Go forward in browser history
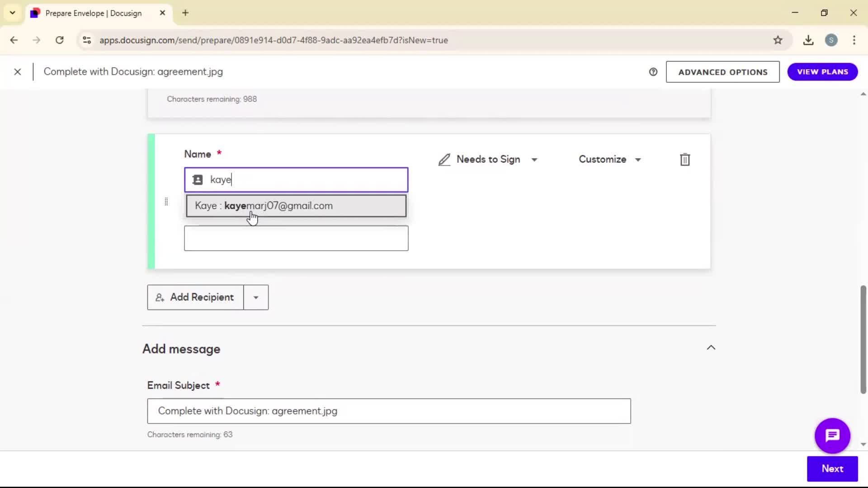This screenshot has height=488, width=868. point(37,40)
